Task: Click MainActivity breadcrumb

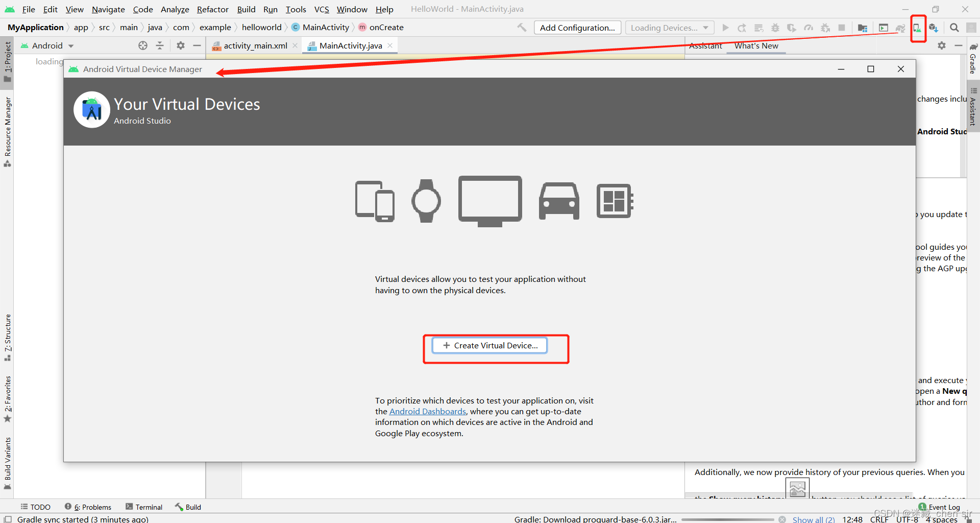Action: click(321, 27)
